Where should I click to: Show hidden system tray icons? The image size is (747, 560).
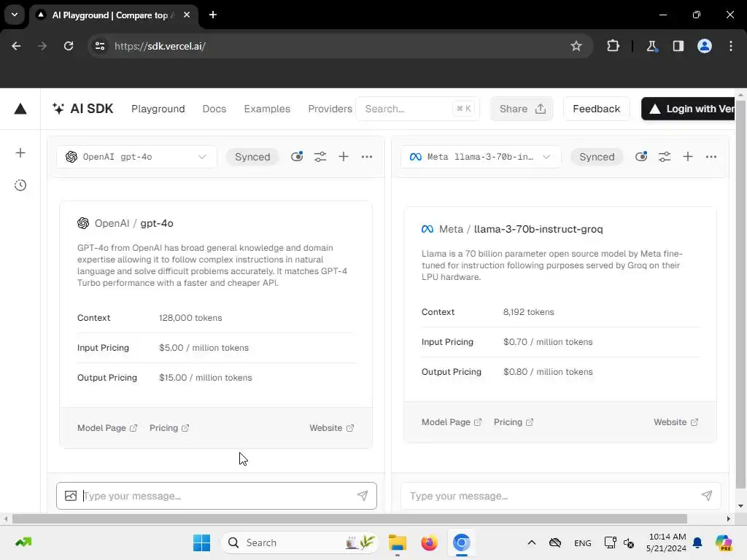tap(532, 542)
